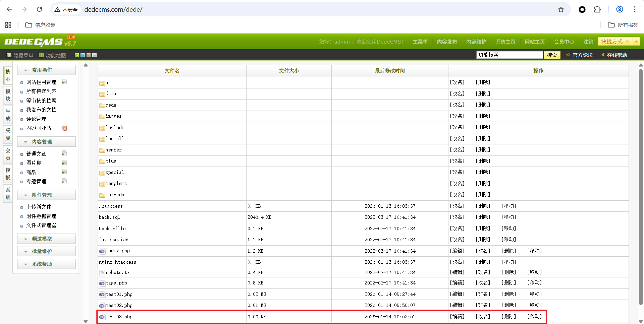Image resolution: width=644 pixels, height=324 pixels.
Task: Select the blue theme color swatch
Action: (83, 55)
